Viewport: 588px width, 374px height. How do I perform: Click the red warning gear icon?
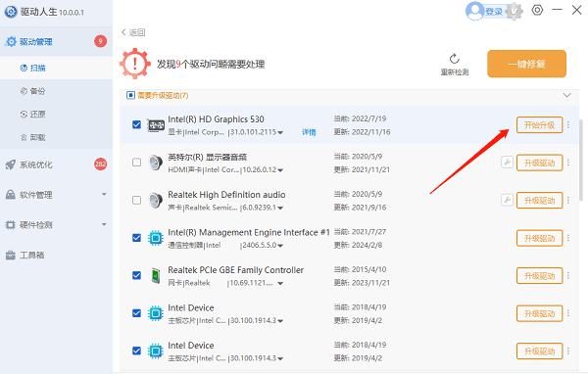tap(135, 64)
